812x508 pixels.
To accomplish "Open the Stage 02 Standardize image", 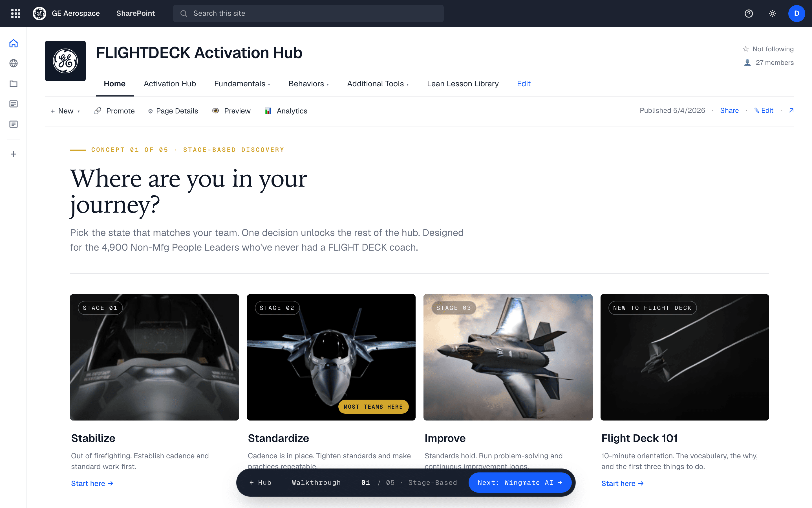I will click(x=331, y=357).
